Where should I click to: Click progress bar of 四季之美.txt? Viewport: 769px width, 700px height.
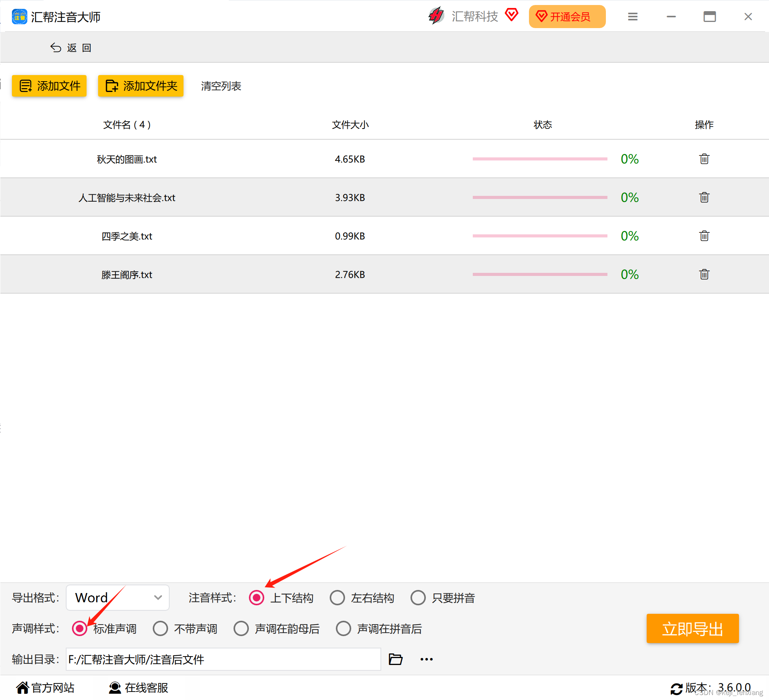tap(539, 236)
